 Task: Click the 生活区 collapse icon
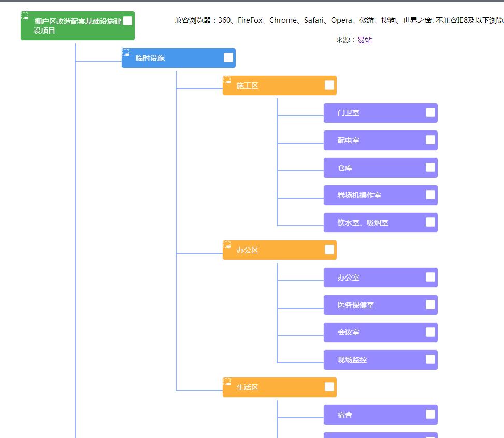[x=227, y=382]
